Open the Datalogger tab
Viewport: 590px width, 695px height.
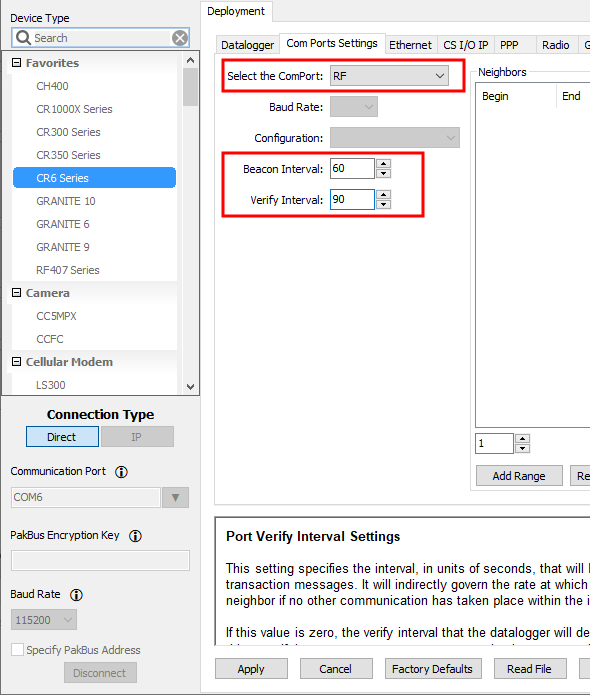point(248,45)
